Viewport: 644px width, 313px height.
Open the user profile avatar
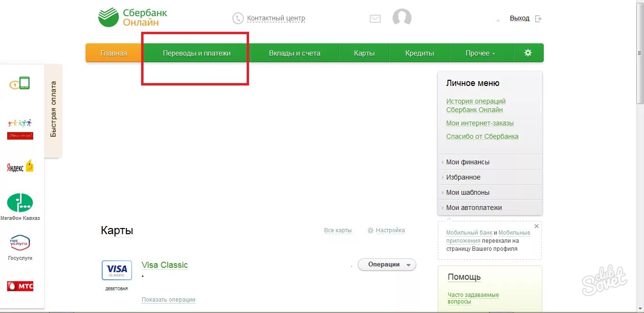click(x=402, y=18)
